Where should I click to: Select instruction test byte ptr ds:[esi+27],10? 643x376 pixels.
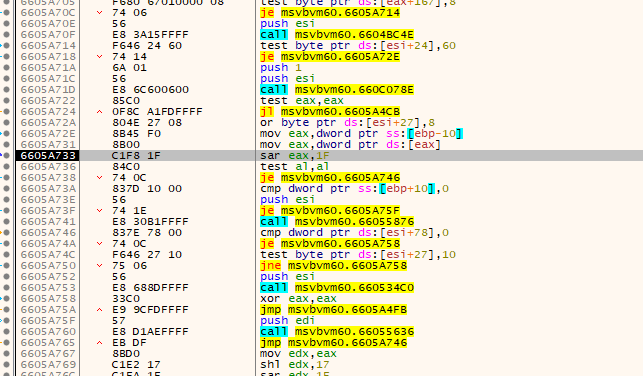[x=358, y=255]
